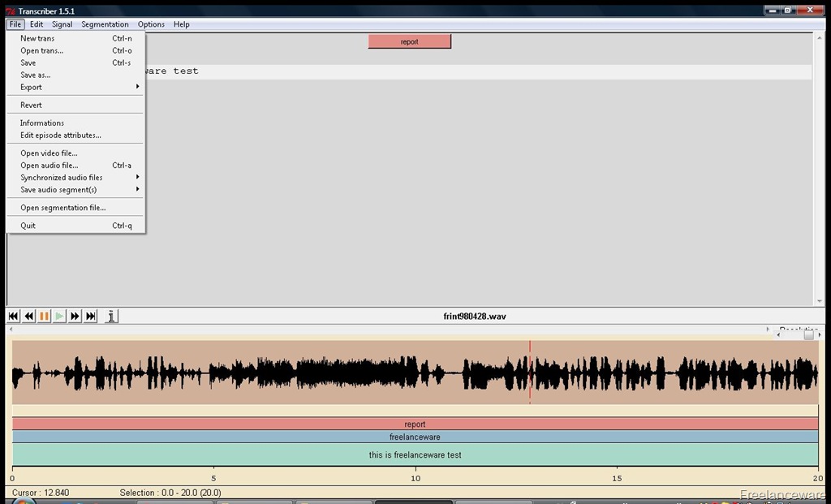
Task: Start playback with the green play button
Action: [59, 317]
